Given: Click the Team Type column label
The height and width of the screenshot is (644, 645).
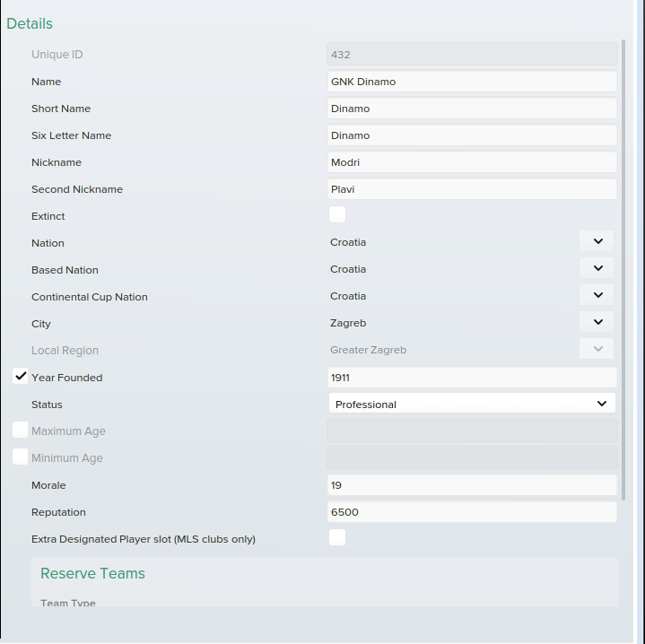Looking at the screenshot, I should point(68,603).
